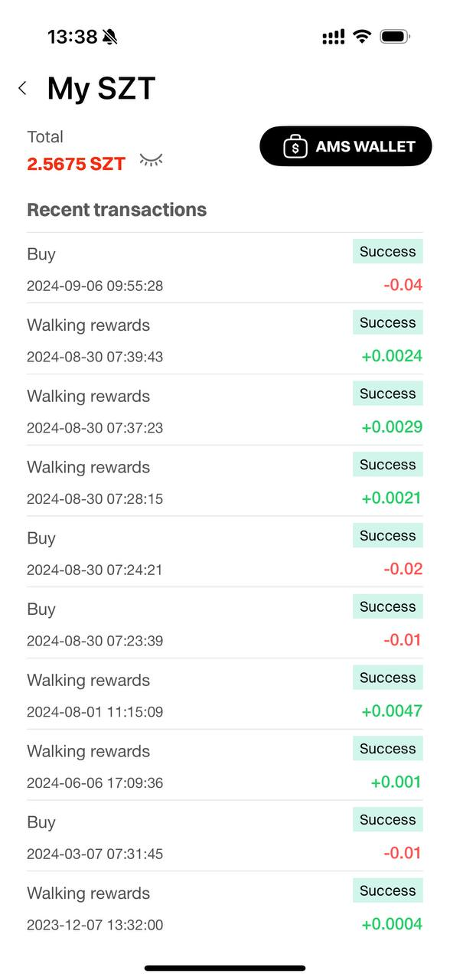Viewport: 450px width, 980px height.
Task: Tap the battery icon in status bar
Action: [395, 37]
